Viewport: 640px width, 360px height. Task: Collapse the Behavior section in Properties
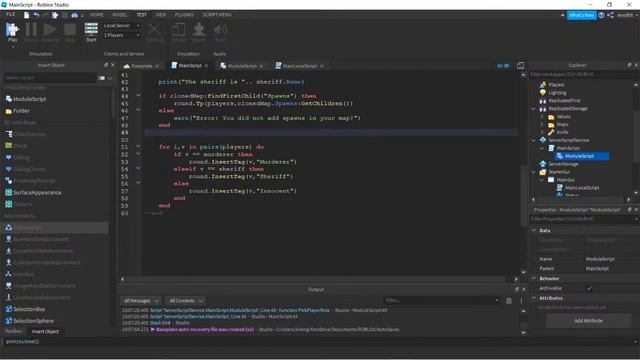coord(534,278)
